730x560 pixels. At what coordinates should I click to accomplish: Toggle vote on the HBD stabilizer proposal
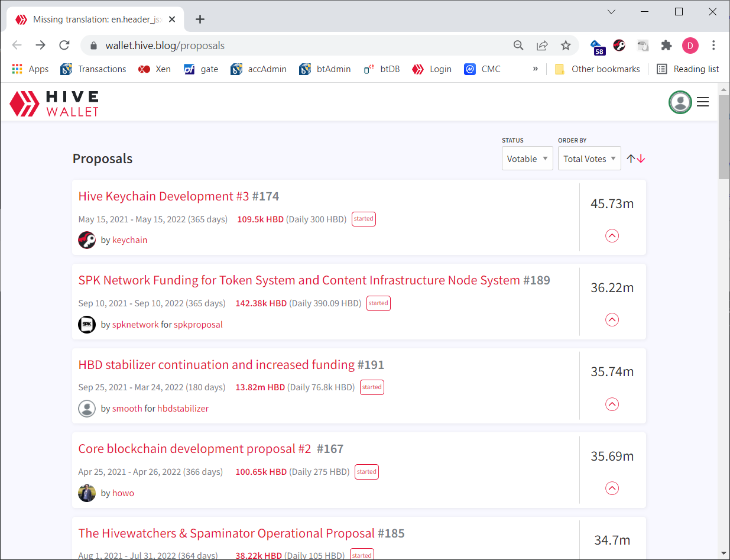612,404
